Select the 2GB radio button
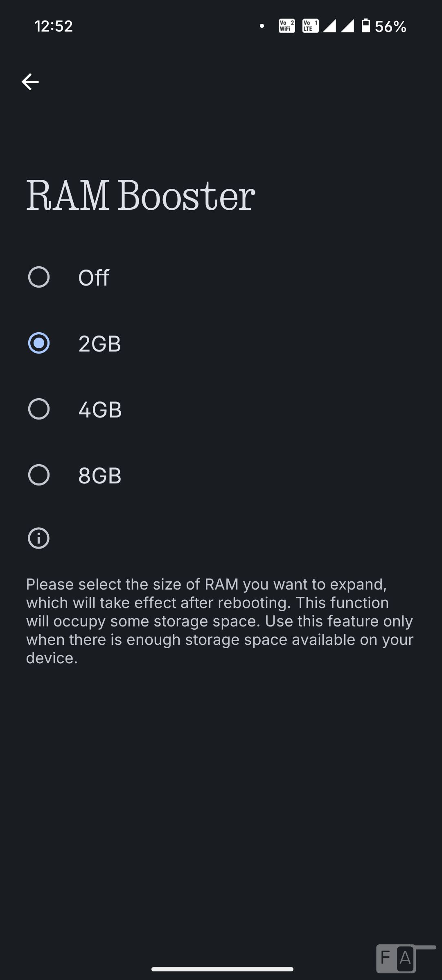This screenshot has width=442, height=980. point(39,343)
